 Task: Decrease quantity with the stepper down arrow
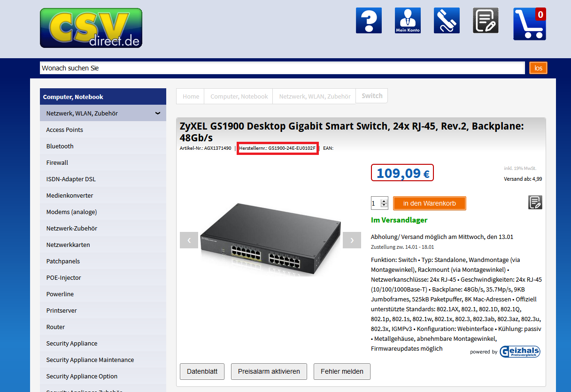tap(384, 206)
